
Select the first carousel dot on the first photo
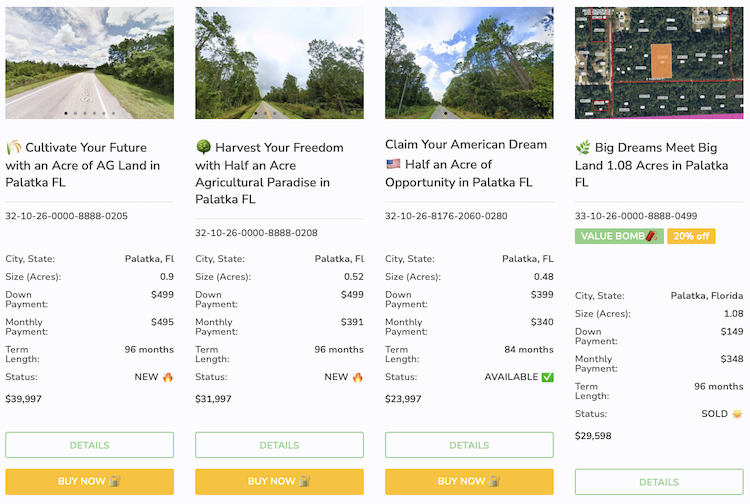[66, 113]
